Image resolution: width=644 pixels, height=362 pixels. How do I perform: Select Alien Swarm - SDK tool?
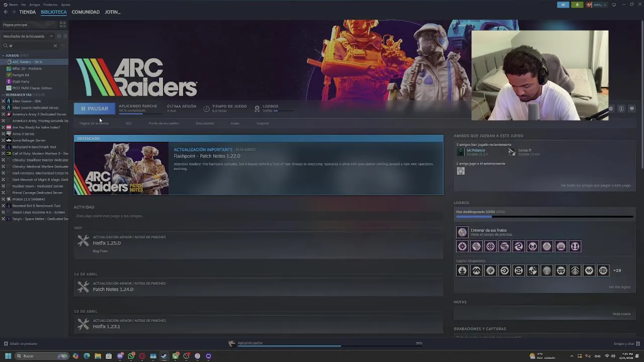(x=34, y=101)
